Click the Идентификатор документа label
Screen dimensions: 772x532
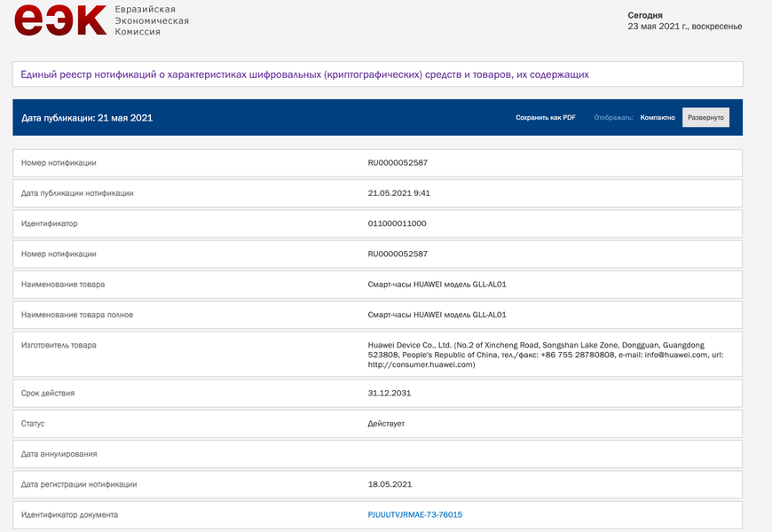click(x=69, y=515)
